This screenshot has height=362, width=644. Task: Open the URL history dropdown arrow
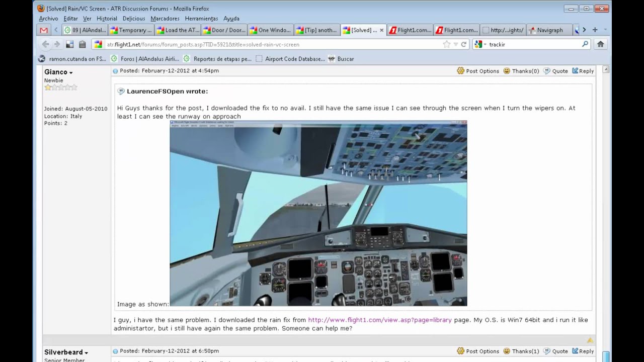(456, 44)
